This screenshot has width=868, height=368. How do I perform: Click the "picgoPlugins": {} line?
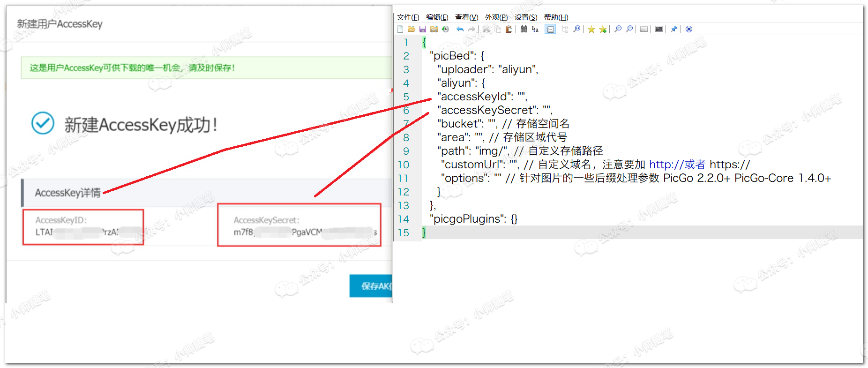coord(473,219)
